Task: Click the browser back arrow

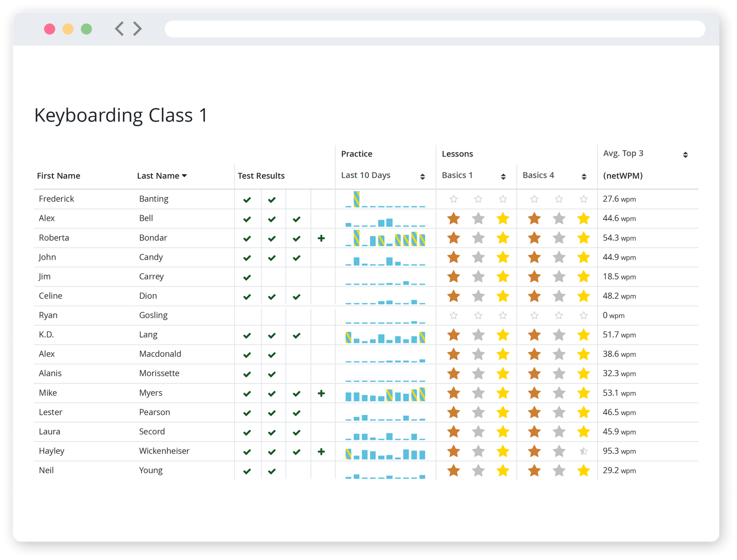Action: 119,29
